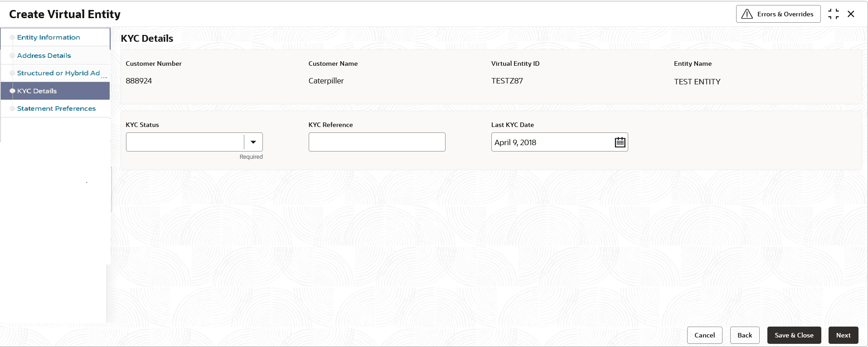Click Save & Close
The width and height of the screenshot is (868, 347).
click(x=794, y=335)
